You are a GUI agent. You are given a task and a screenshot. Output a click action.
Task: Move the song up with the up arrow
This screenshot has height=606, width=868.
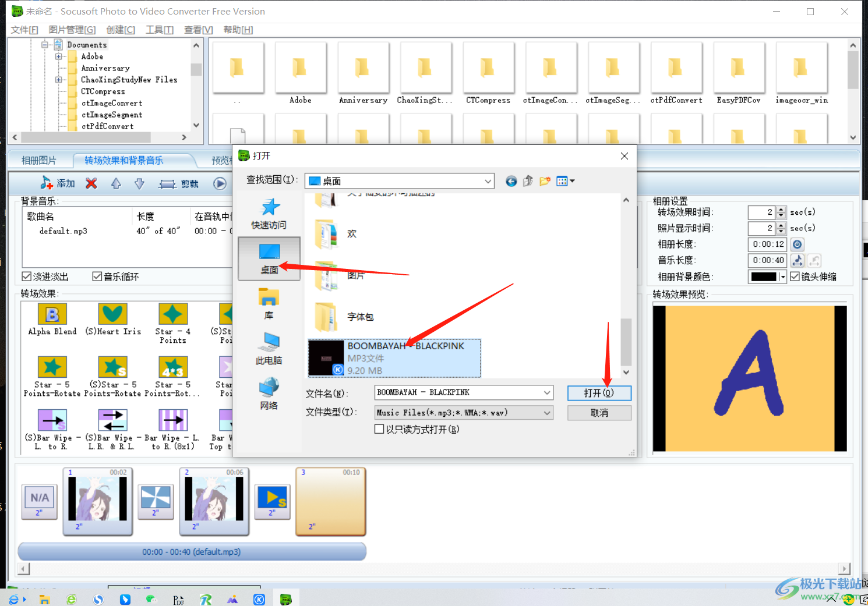116,183
